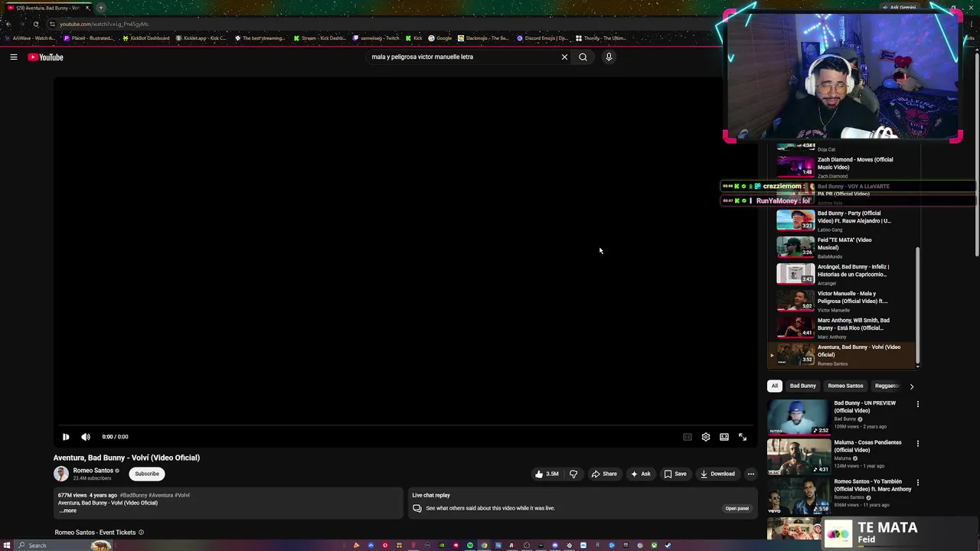Open the Slackmojis bookmark

pyautogui.click(x=483, y=38)
